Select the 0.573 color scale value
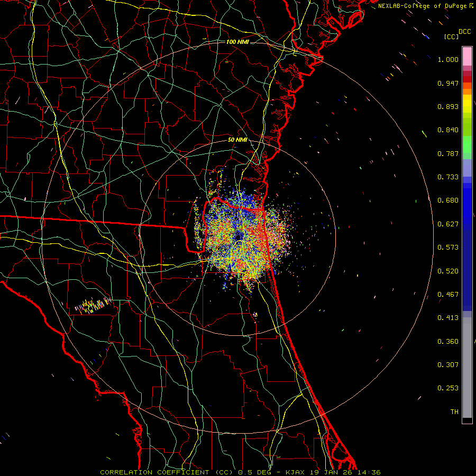The image size is (476, 476). click(x=448, y=248)
